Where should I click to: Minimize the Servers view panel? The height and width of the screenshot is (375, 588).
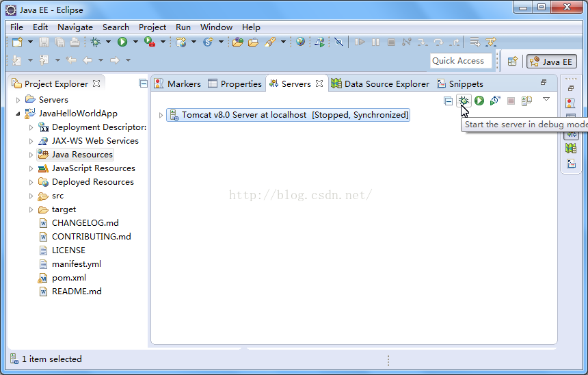pyautogui.click(x=544, y=82)
